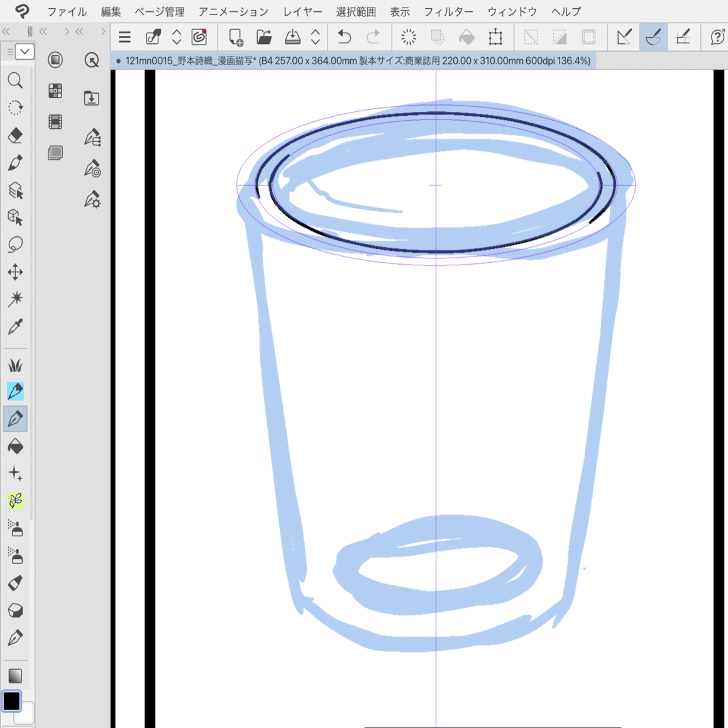Viewport: 728px width, 728px height.
Task: Select the Object tool with cube and cursor
Action: 15,217
